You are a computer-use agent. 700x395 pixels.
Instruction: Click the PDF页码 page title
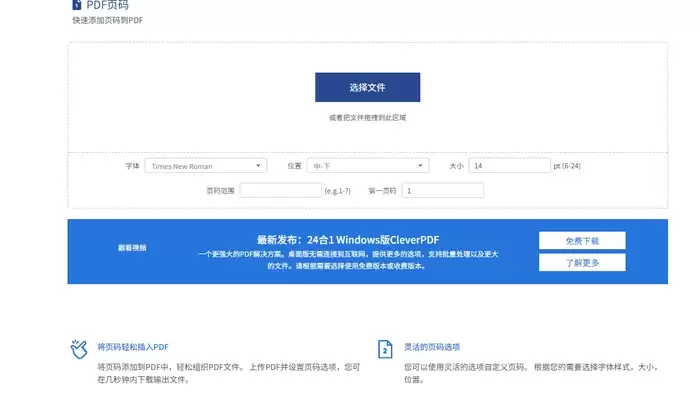(107, 5)
